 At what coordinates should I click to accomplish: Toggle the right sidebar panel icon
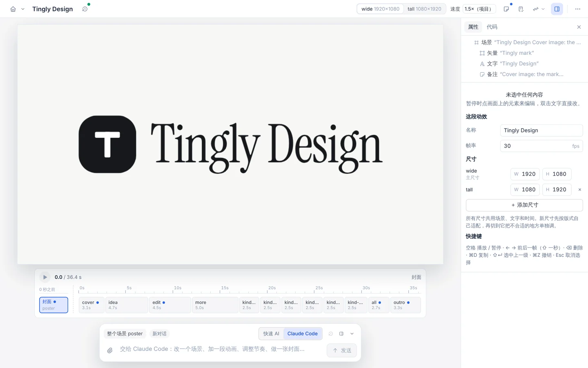(x=557, y=9)
